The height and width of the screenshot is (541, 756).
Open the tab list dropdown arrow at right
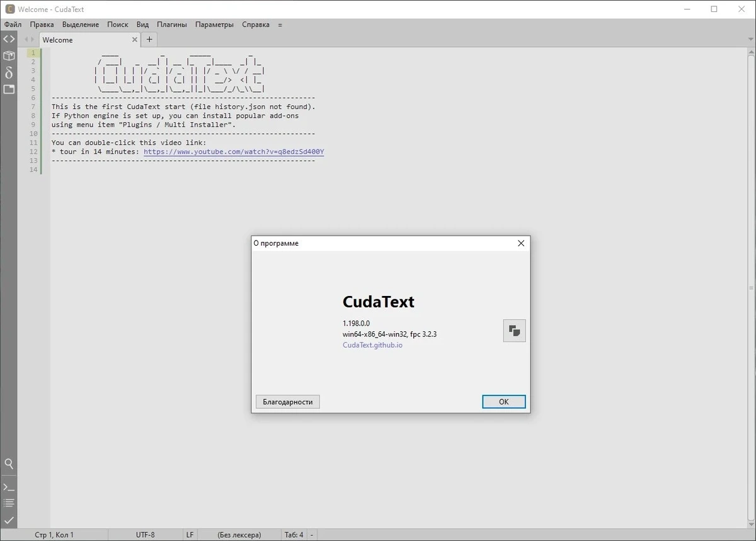749,39
